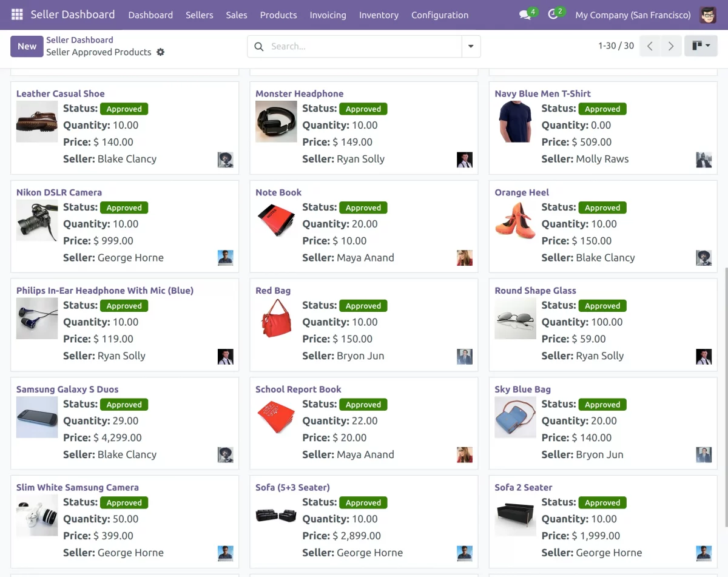This screenshot has width=728, height=577.
Task: Click George Horne's avatar on Sofa (5+3 Seater) card
Action: click(x=465, y=553)
